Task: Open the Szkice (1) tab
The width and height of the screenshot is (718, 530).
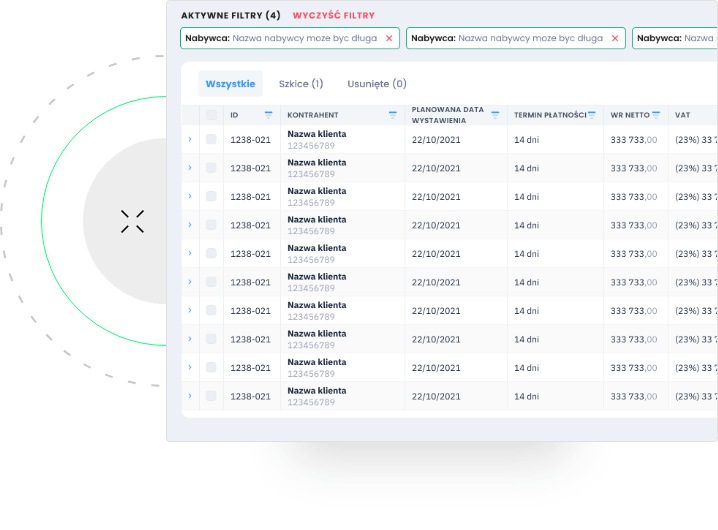Action: point(301,84)
